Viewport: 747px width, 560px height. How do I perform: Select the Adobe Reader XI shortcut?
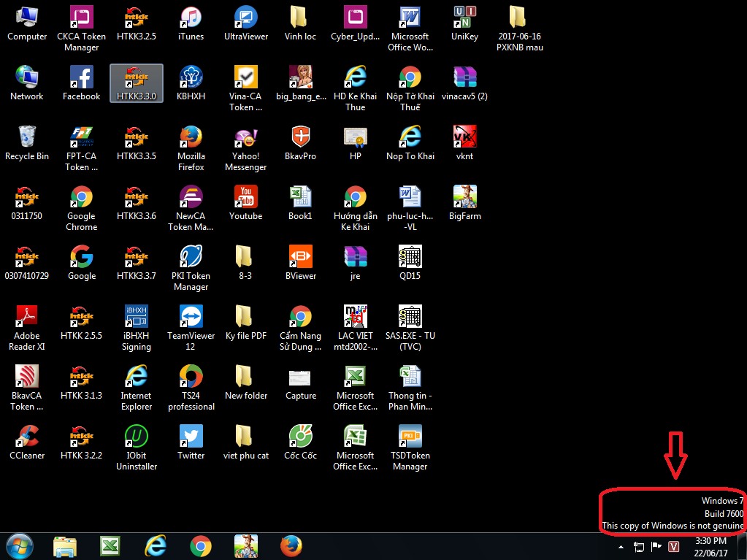[27, 328]
